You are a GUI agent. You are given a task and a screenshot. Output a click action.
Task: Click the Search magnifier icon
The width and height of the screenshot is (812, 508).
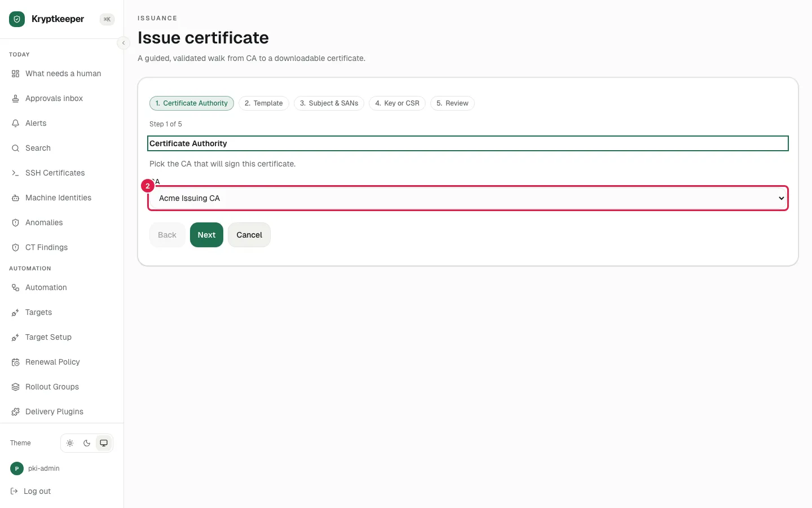15,148
